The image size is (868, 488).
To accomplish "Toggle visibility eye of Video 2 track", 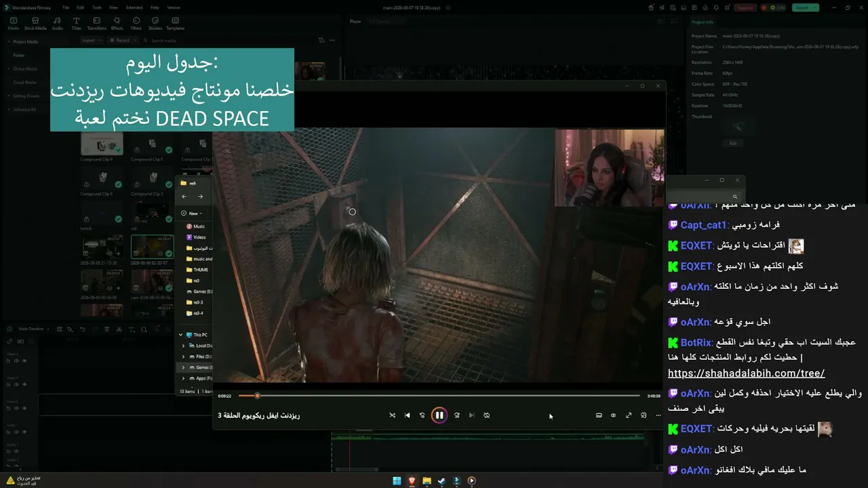I will [24, 408].
